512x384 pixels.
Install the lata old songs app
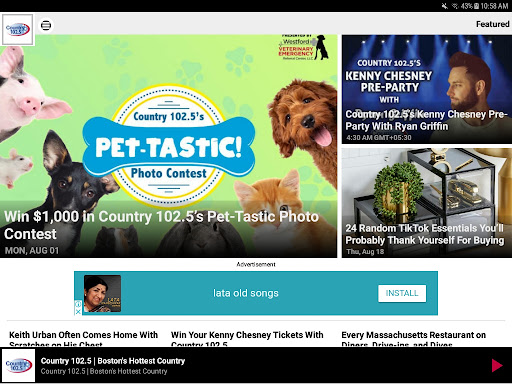(x=402, y=293)
